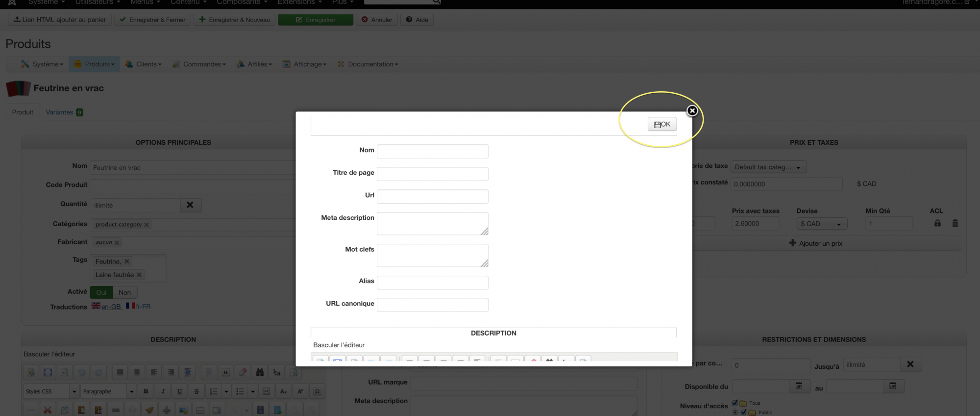Open the Aide help button
980x416 pixels.
pos(417,20)
